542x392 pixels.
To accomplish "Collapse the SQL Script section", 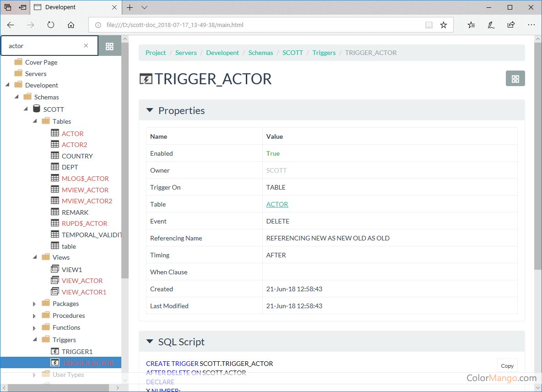I will coord(149,341).
